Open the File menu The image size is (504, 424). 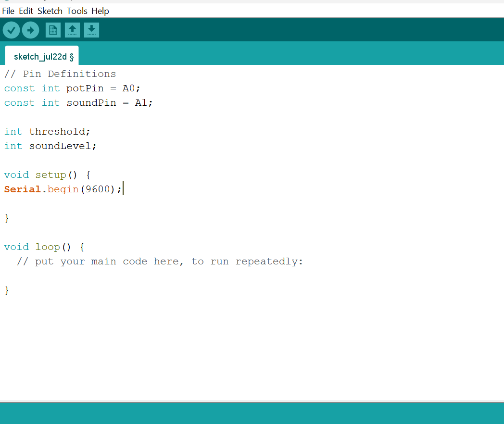[8, 11]
